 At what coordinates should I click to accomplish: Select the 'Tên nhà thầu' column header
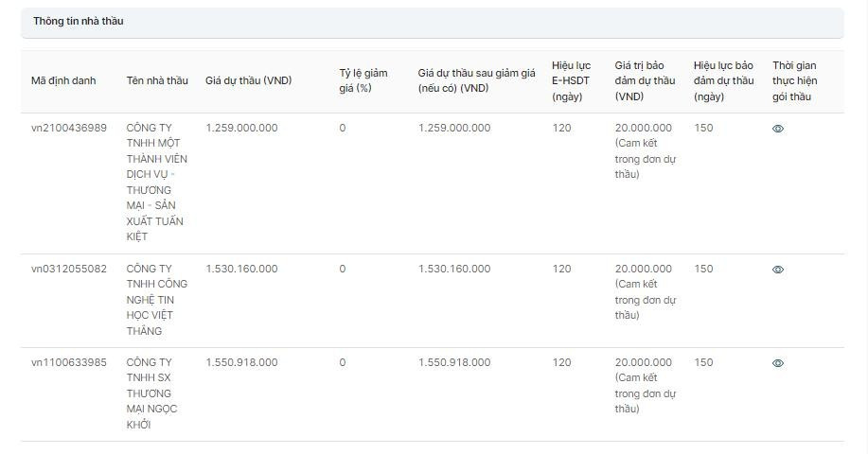tap(157, 80)
